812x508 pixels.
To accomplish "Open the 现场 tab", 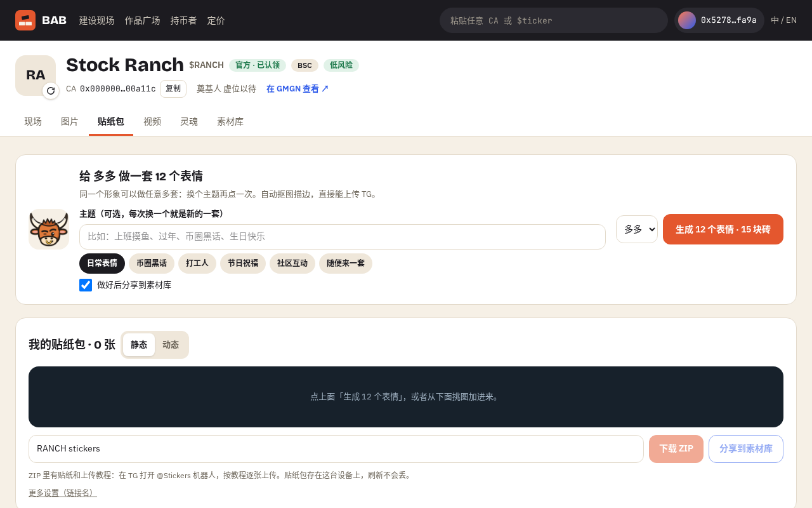I will 33,122.
